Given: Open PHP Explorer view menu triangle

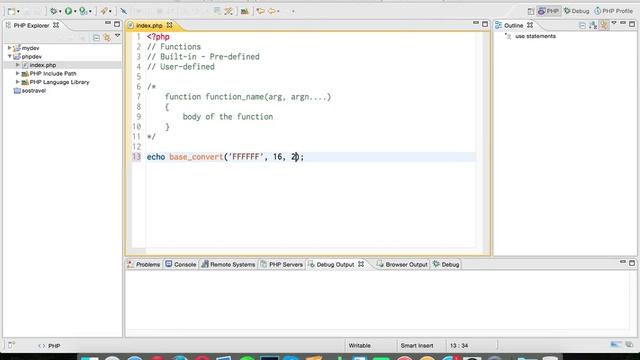Looking at the screenshot, I should click(x=118, y=36).
